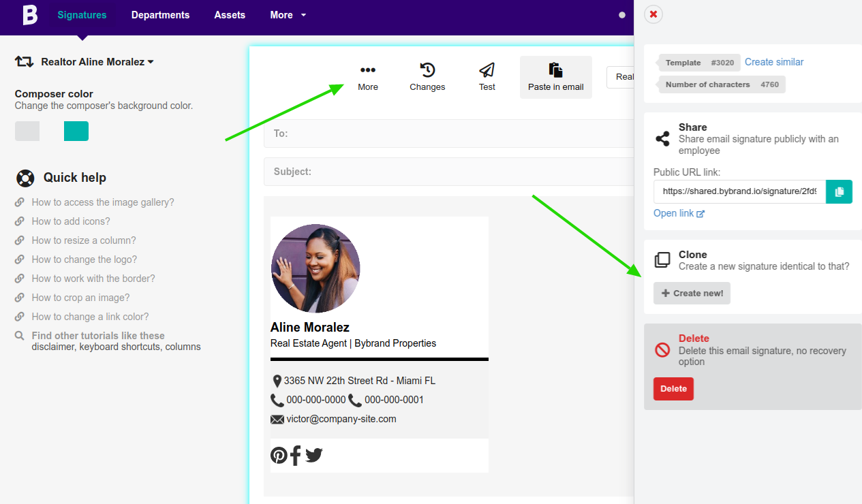Click the Clone signature icon
862x504 pixels.
(662, 259)
